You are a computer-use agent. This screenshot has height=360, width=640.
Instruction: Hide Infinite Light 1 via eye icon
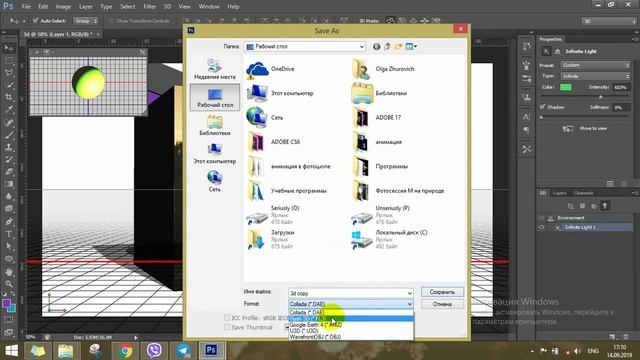click(542, 227)
